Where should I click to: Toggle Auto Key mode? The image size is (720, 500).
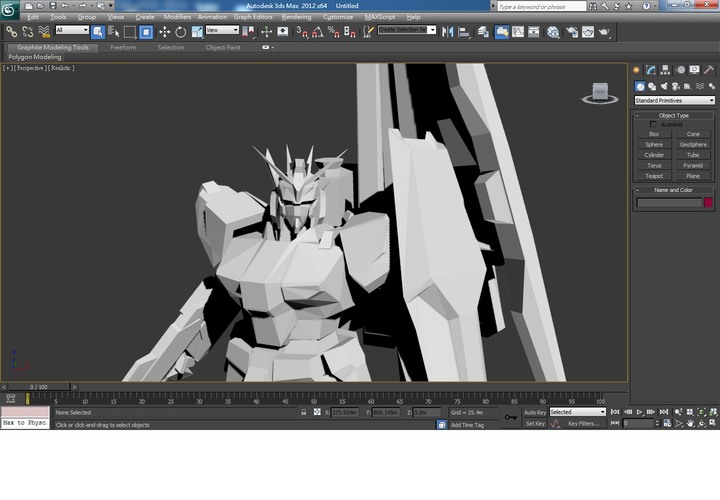click(535, 412)
